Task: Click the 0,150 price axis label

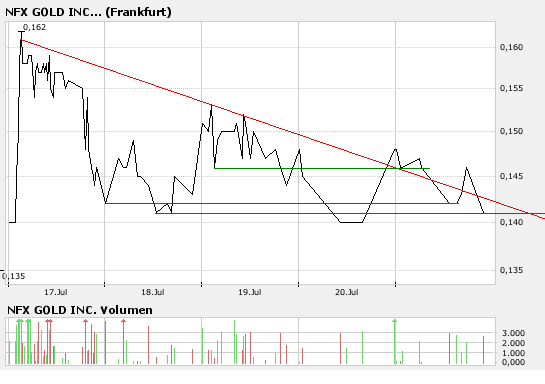Action: tap(511, 131)
